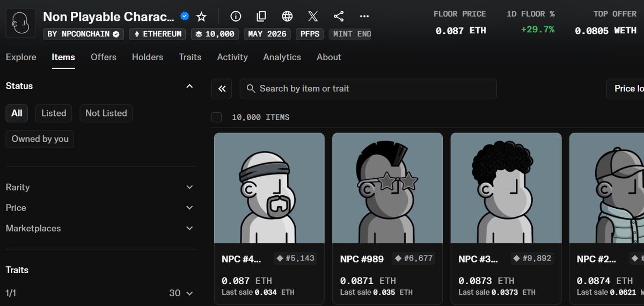644x306 pixels.
Task: Switch to the Activity tab
Action: 232,57
